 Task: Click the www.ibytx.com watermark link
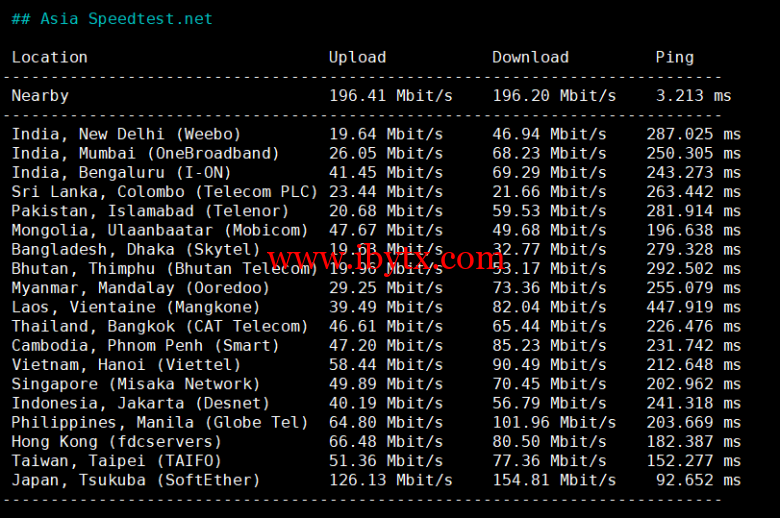click(386, 260)
